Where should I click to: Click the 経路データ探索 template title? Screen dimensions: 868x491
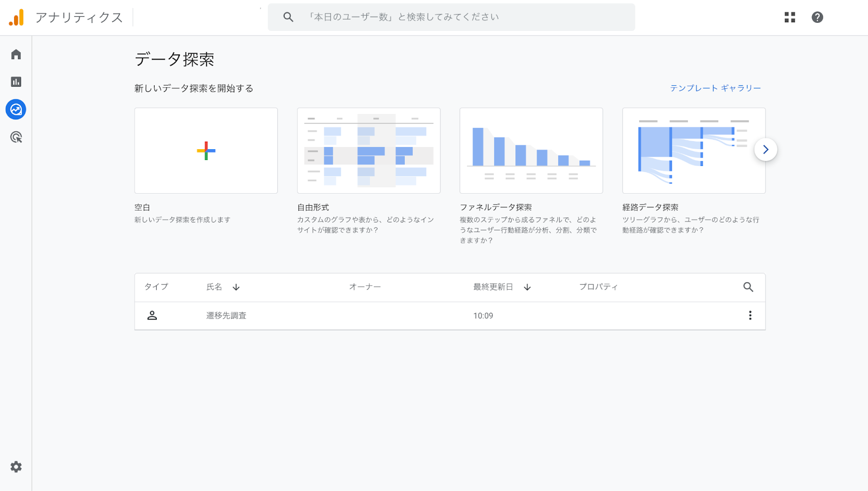click(650, 207)
